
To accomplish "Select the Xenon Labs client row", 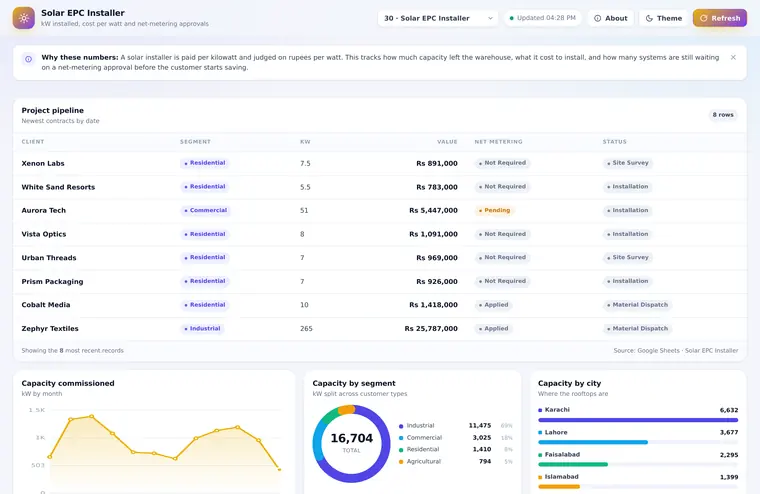I will click(380, 163).
